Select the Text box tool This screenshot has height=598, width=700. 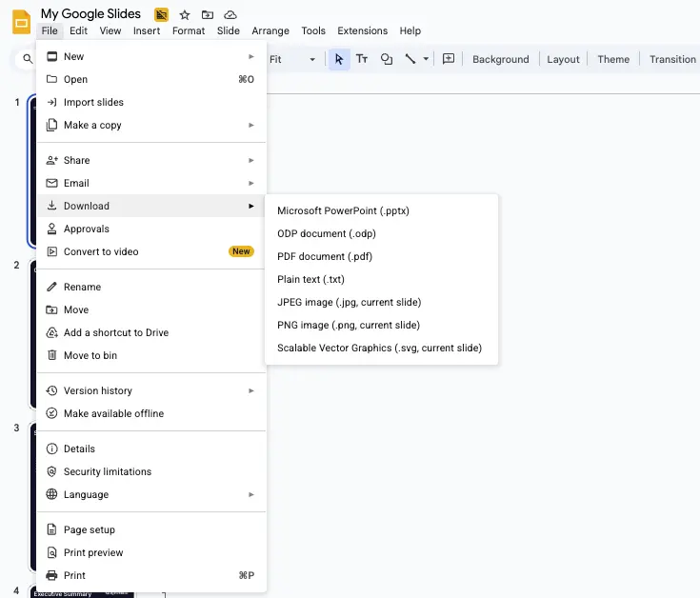(x=362, y=59)
